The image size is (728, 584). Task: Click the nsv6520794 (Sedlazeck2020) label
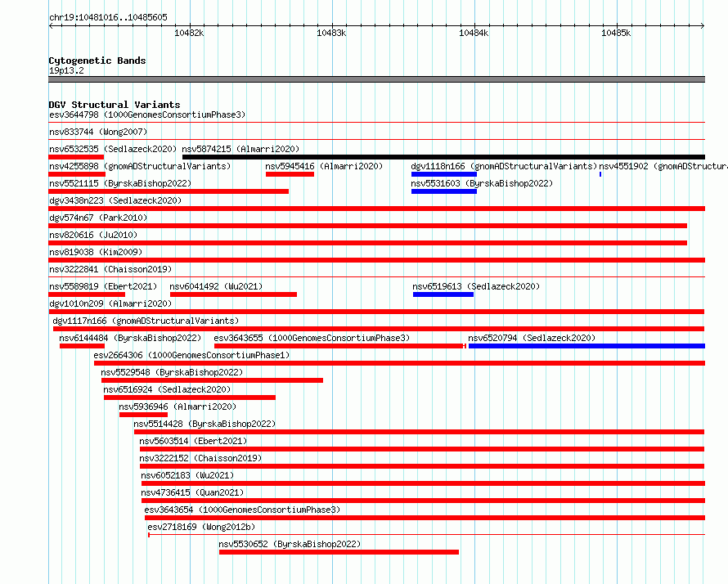[x=532, y=338]
